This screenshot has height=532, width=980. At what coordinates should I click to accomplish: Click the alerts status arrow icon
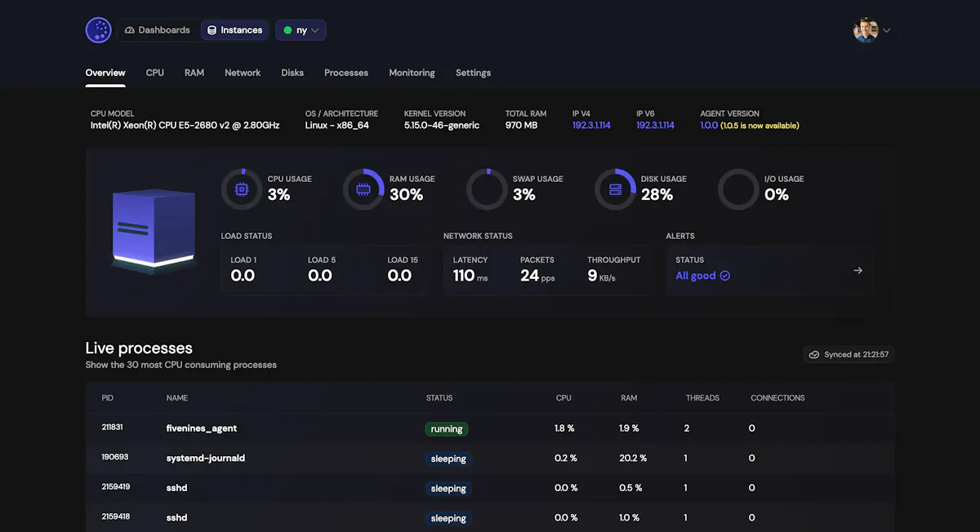tap(857, 270)
